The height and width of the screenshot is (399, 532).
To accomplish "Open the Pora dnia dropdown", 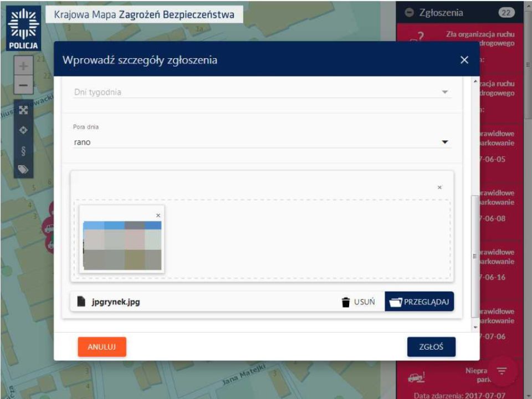I will 444,142.
